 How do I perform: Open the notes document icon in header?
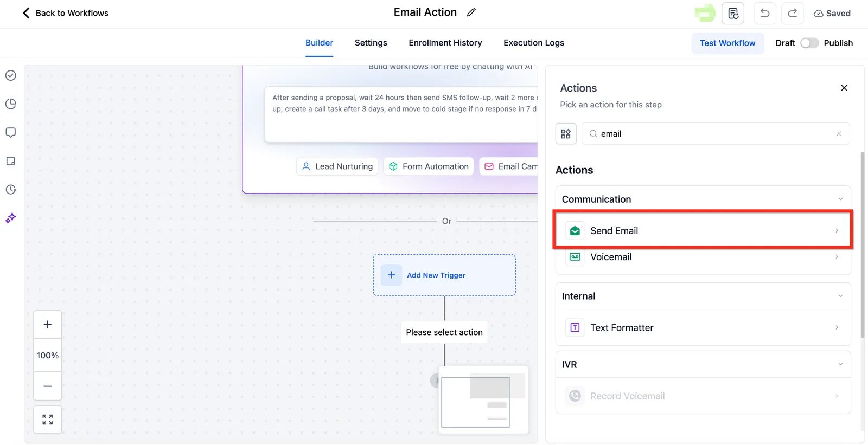pyautogui.click(x=733, y=13)
